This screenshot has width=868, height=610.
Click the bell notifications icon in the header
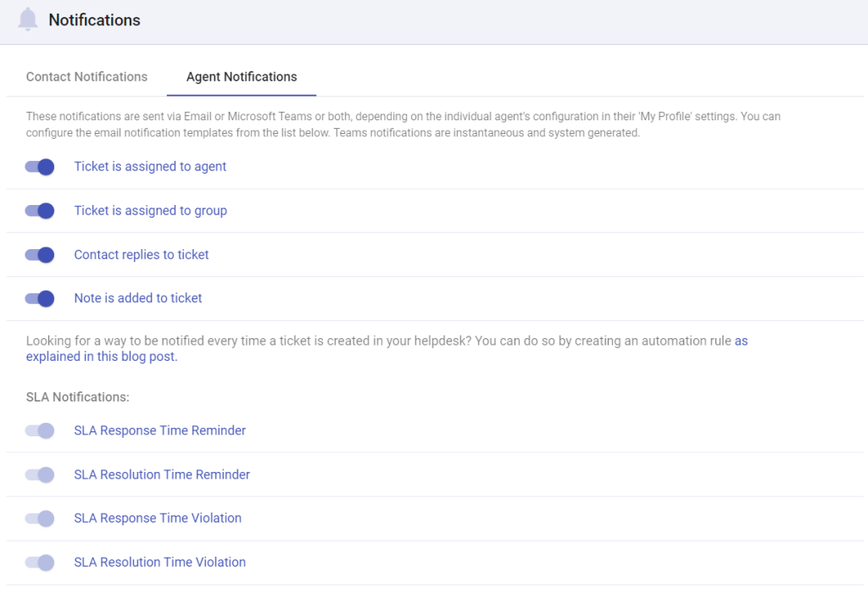click(29, 19)
